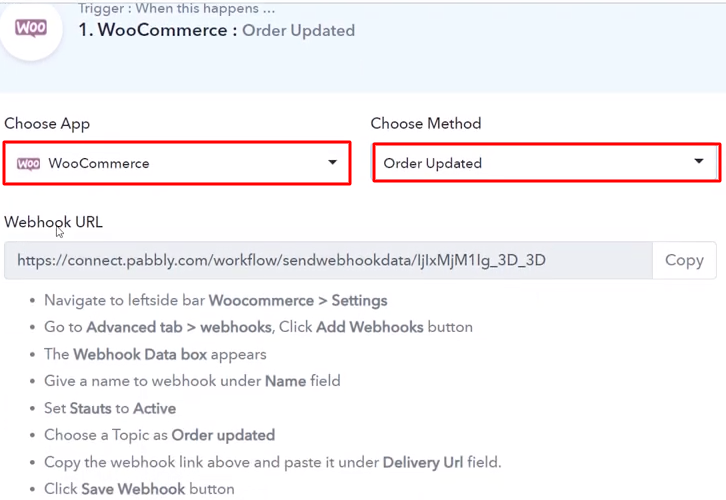Click the trigger title '1. WooCommerce : Order Updated'
The width and height of the screenshot is (726, 500).
coord(216,30)
